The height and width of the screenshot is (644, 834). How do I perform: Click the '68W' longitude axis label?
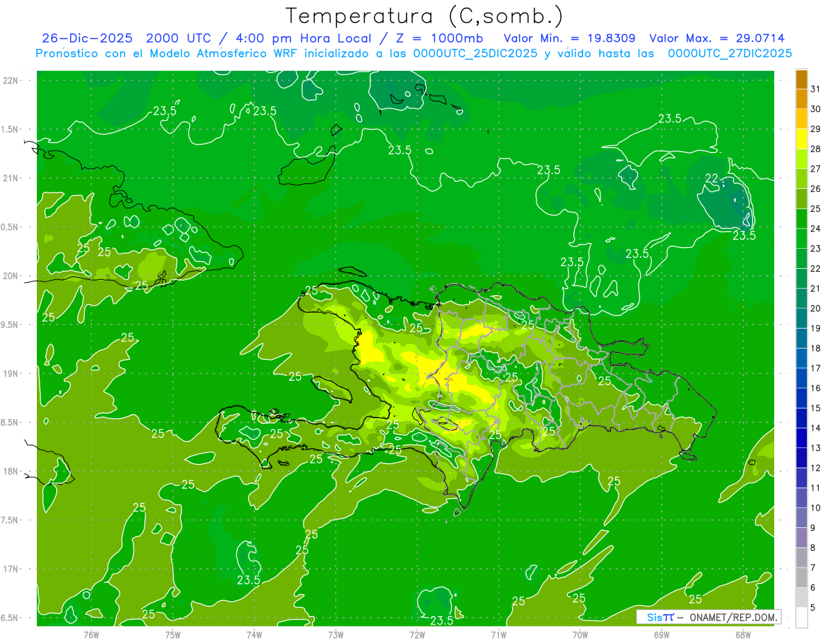743,635
